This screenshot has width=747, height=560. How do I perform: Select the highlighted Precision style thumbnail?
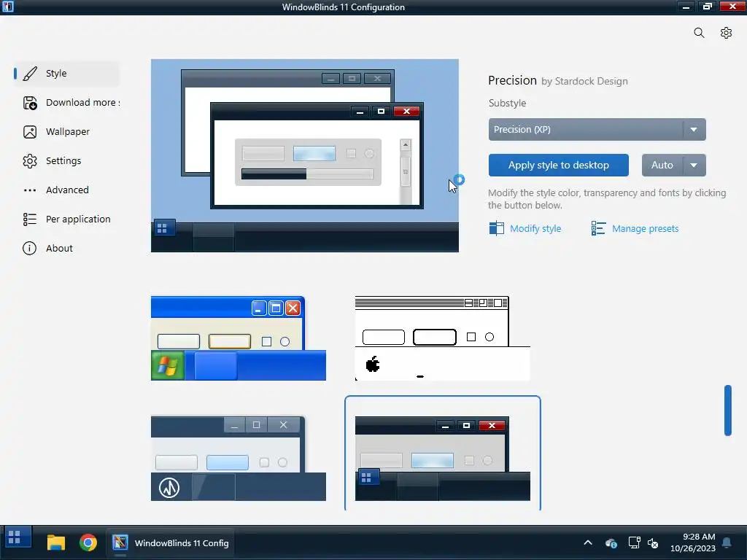point(443,458)
